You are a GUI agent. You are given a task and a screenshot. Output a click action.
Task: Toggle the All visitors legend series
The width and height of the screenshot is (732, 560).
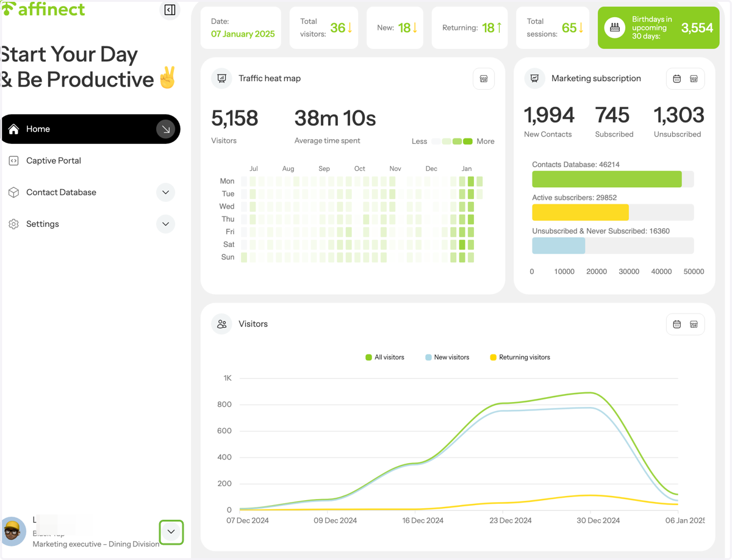[385, 357]
